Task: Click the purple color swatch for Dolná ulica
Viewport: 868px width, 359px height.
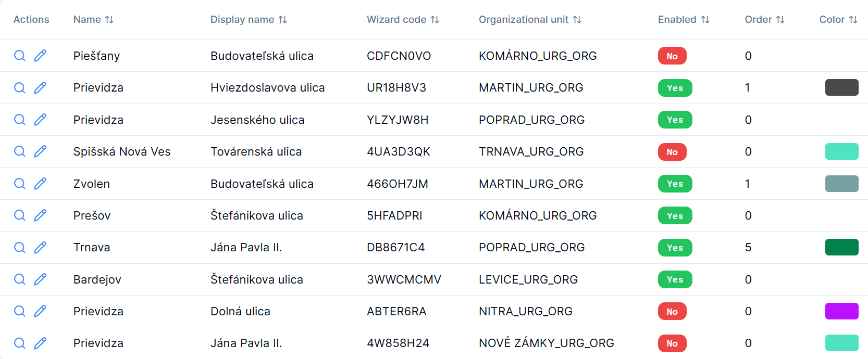Action: (841, 311)
